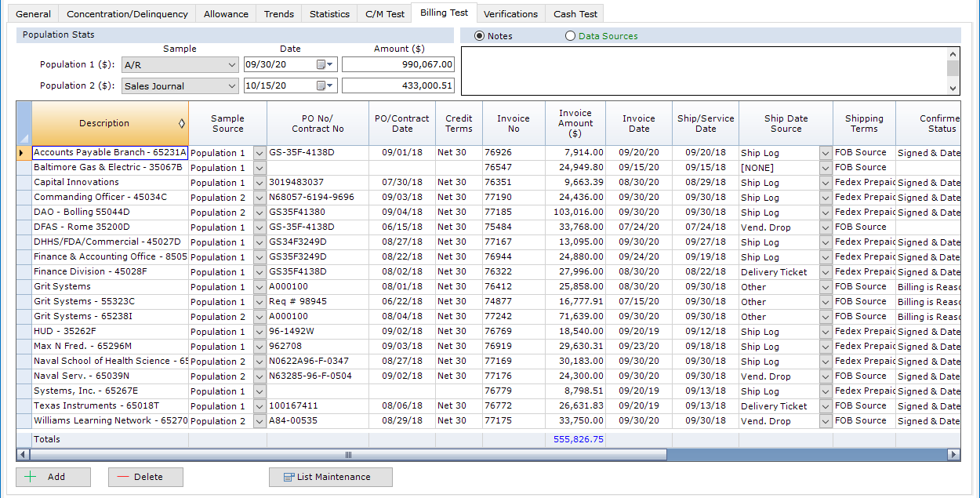The image size is (980, 498).
Task: Go to the Cash Test tab
Action: [x=575, y=14]
